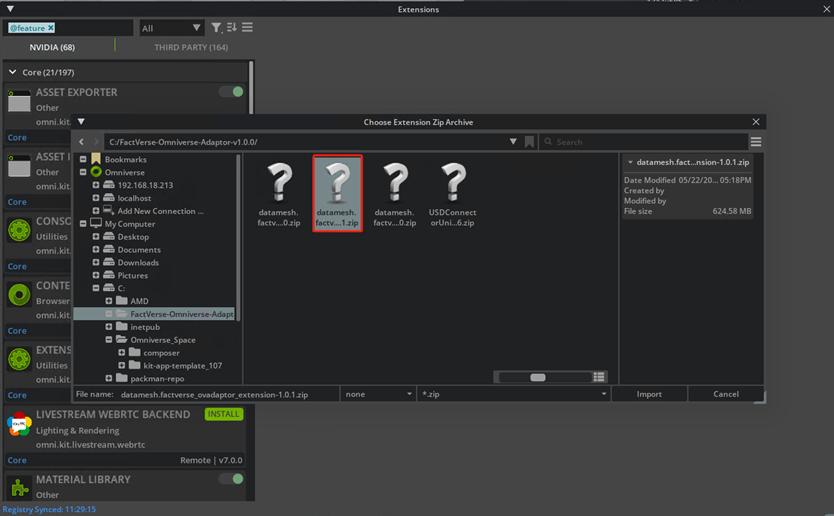The height and width of the screenshot is (516, 834).
Task: Select the 192.168.18.213 server entry
Action: 145,185
